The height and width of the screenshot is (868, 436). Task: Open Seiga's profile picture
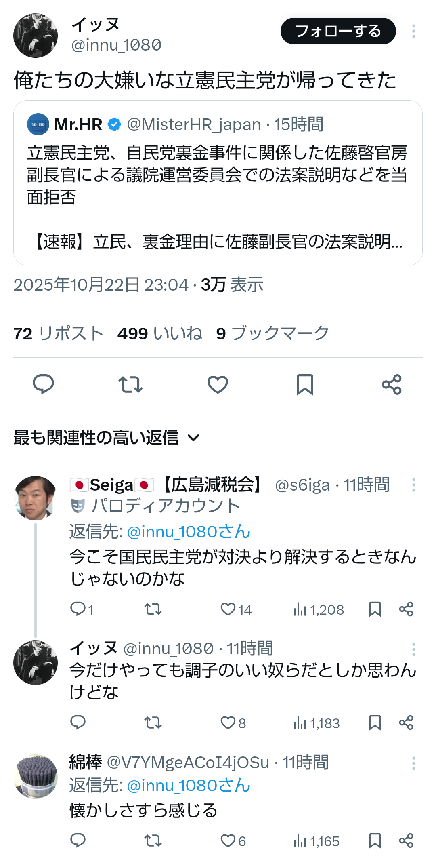pos(36,498)
